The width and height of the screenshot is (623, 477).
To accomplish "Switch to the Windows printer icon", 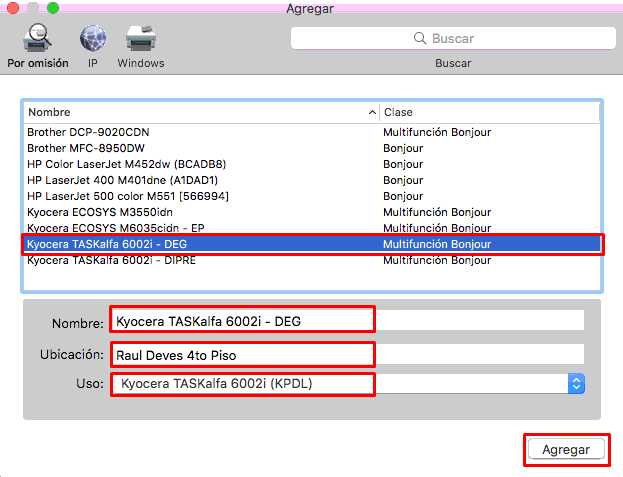I will 141,39.
